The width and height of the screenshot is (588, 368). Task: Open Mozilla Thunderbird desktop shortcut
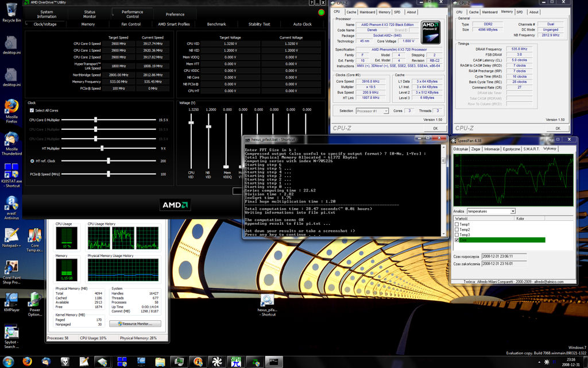11,143
